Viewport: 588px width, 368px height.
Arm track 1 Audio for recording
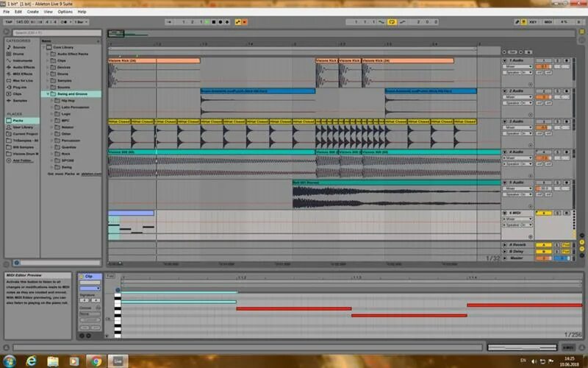click(566, 60)
